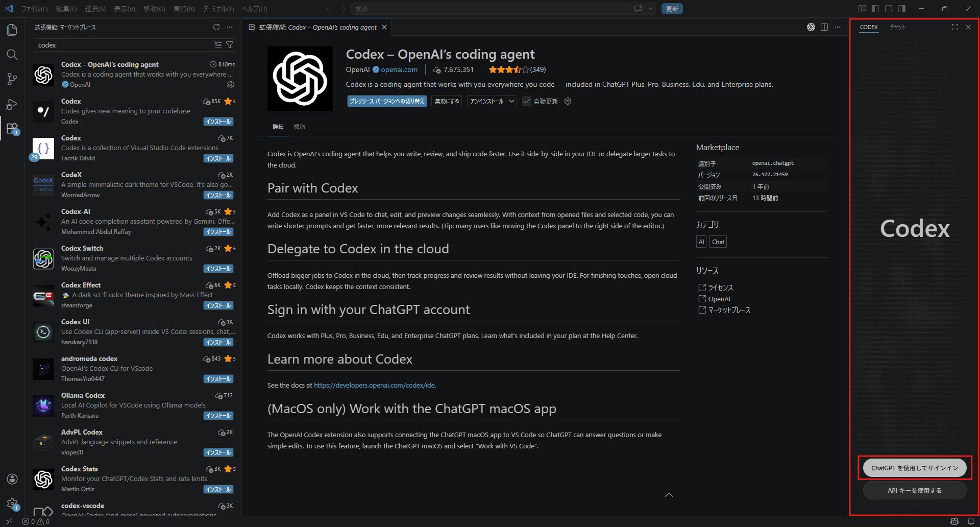980x527 pixels.
Task: Open the Run and Debug view
Action: tap(12, 104)
